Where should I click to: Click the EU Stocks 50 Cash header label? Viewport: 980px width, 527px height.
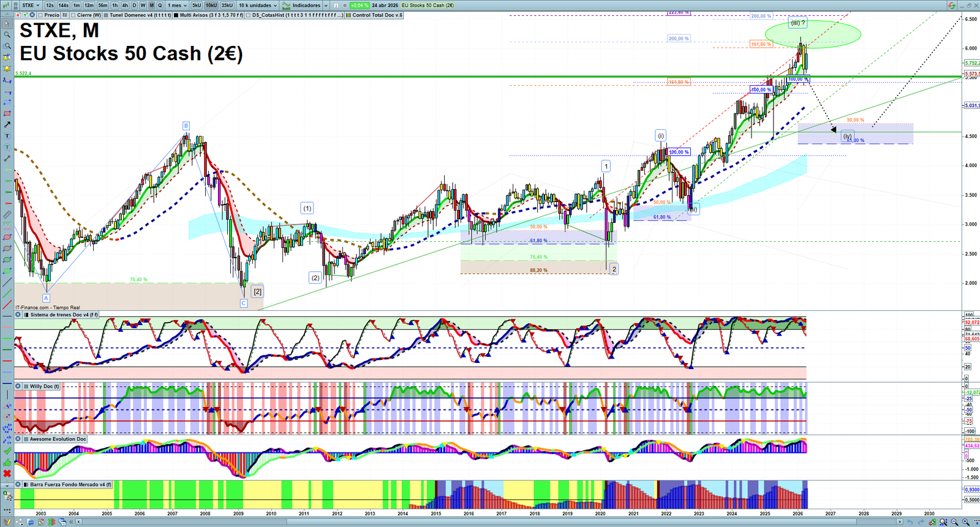428,6
